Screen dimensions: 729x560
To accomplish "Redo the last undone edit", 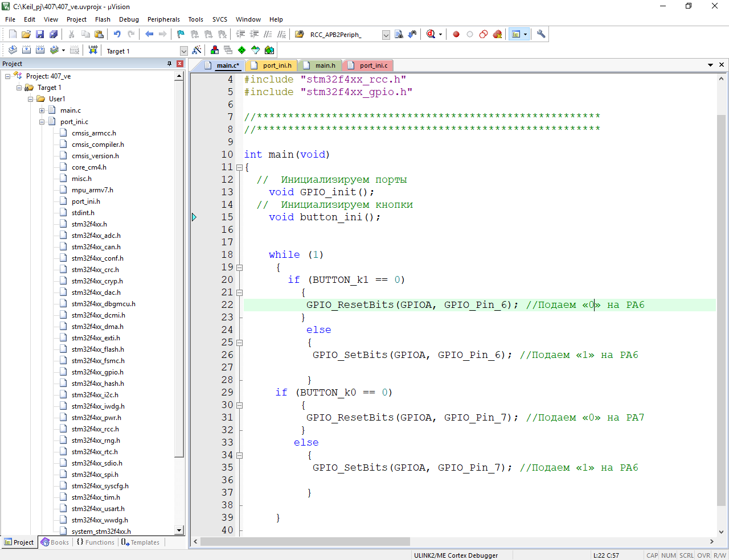I will [131, 34].
